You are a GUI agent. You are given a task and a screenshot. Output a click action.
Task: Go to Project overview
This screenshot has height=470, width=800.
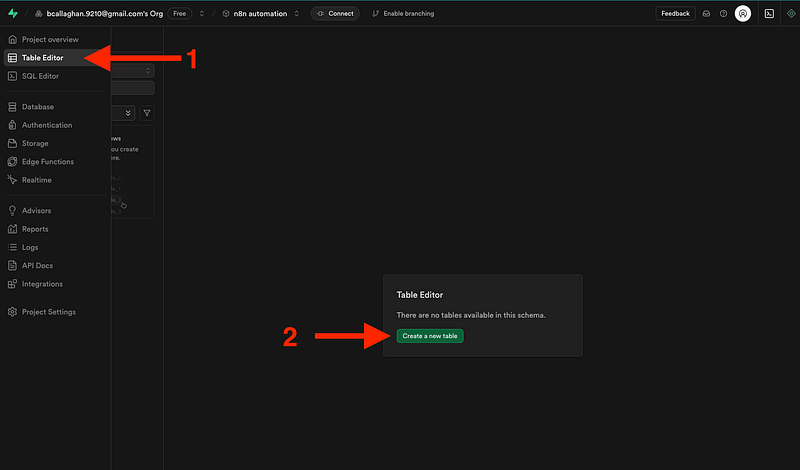pyautogui.click(x=49, y=39)
